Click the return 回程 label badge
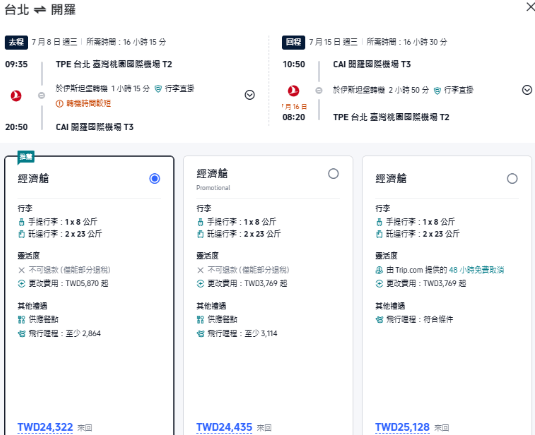This screenshot has width=535, height=435. [x=293, y=42]
